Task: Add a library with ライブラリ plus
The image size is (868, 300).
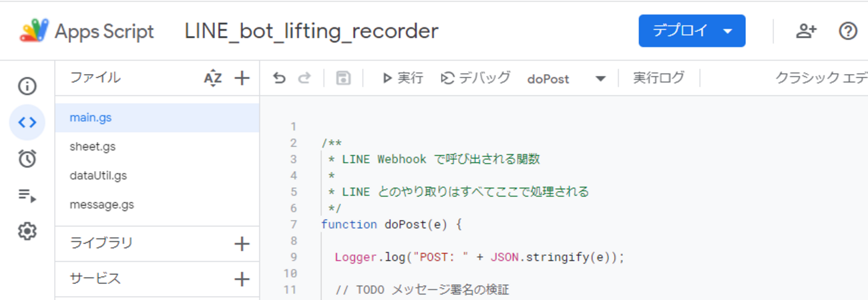Action: [242, 244]
